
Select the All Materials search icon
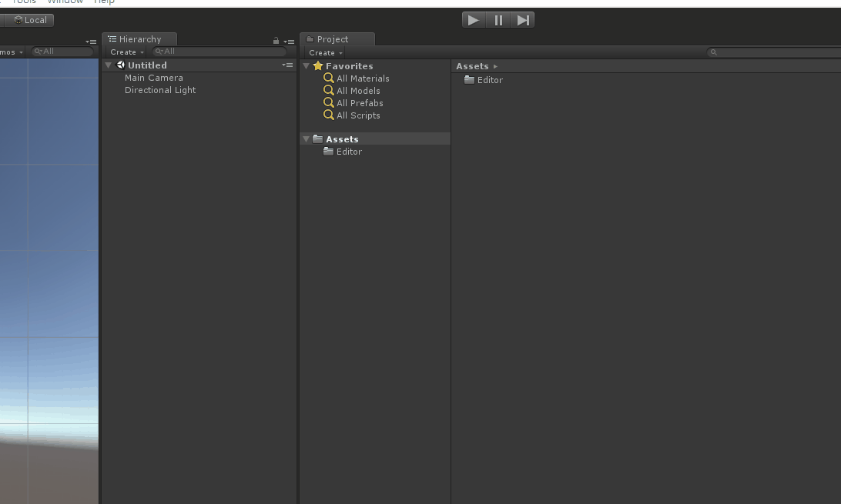(x=329, y=78)
